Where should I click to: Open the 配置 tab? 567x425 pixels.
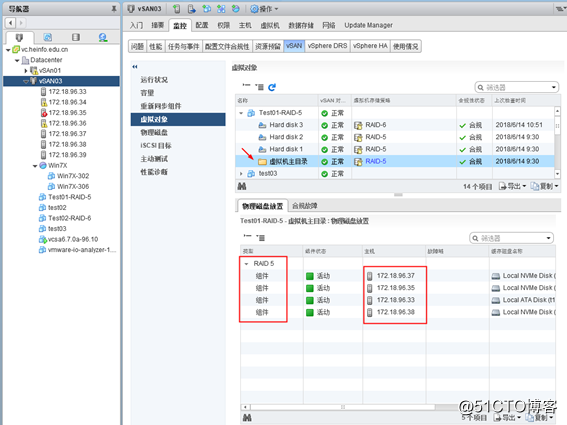point(202,25)
